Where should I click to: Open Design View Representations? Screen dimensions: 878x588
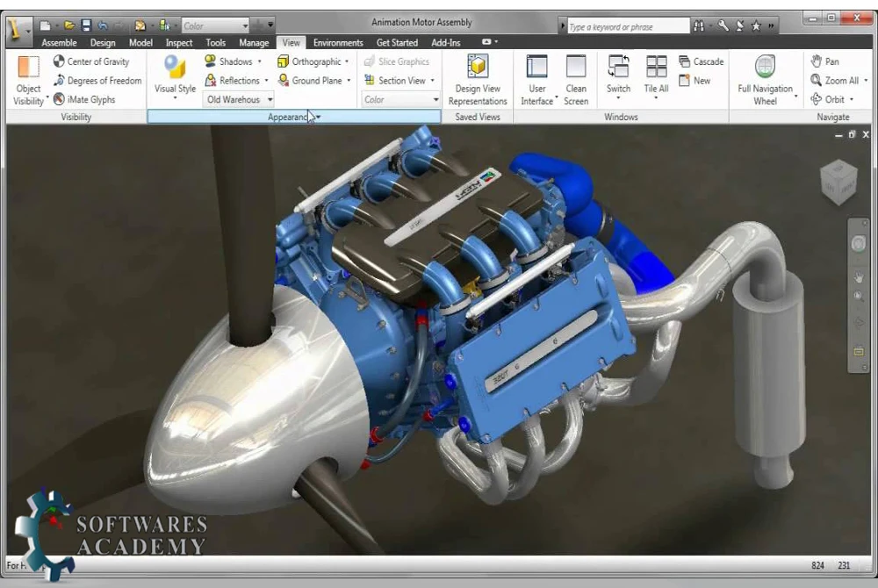coord(478,80)
